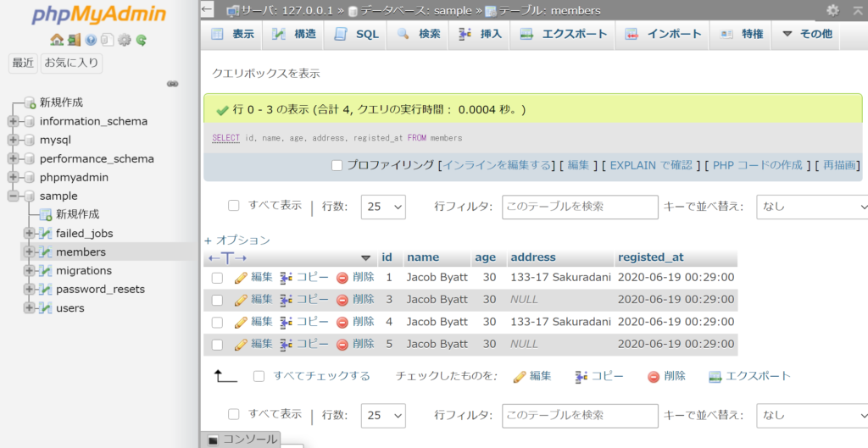Open navigation settings gear icon in sidebar
This screenshot has height=448, width=868.
125,40
